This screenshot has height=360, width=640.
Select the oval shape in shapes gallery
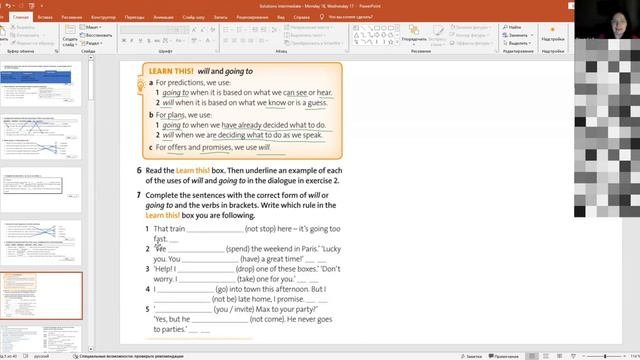(384, 28)
